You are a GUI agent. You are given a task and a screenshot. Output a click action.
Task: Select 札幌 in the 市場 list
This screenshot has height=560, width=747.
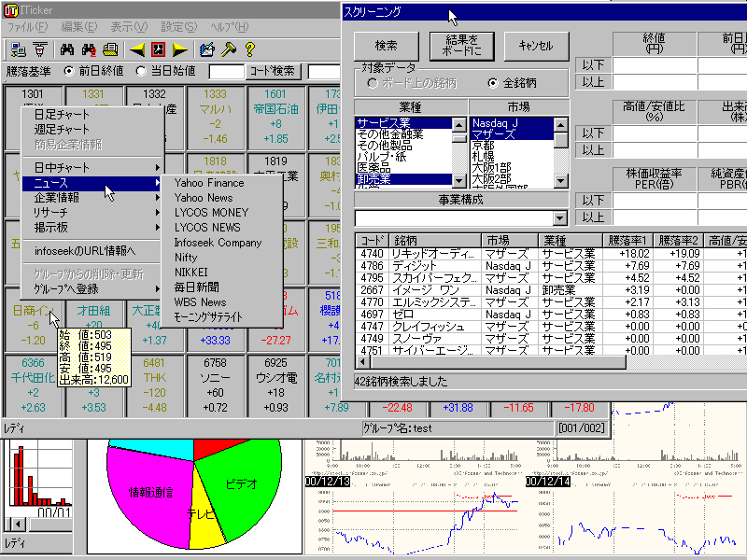click(512, 156)
